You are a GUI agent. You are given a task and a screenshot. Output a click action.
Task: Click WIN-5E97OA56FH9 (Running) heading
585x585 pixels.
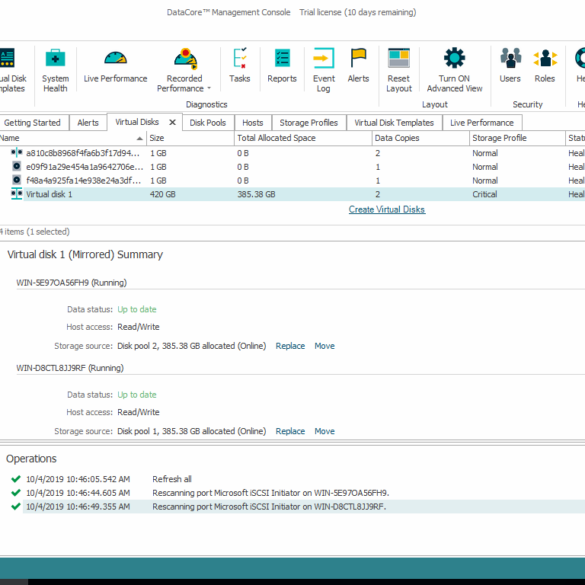coord(71,282)
